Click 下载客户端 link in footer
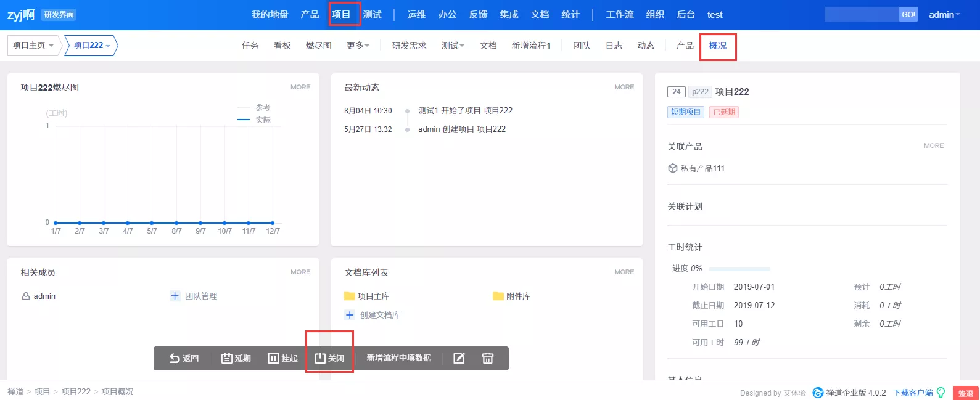This screenshot has height=400, width=980. pos(913,393)
